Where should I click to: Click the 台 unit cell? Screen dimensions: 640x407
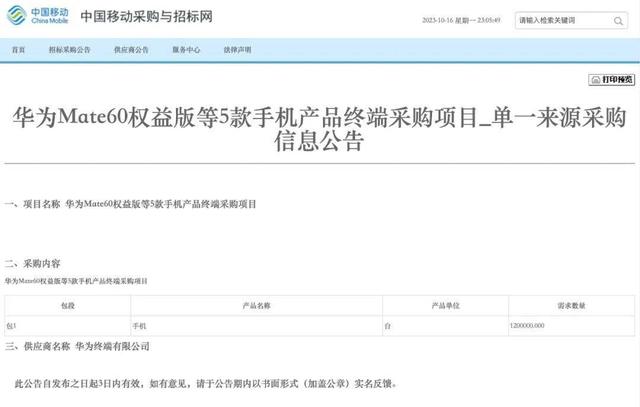[x=445, y=326]
